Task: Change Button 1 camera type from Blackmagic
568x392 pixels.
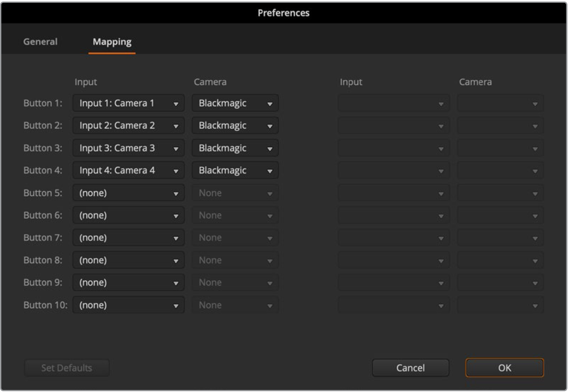Action: (x=235, y=103)
